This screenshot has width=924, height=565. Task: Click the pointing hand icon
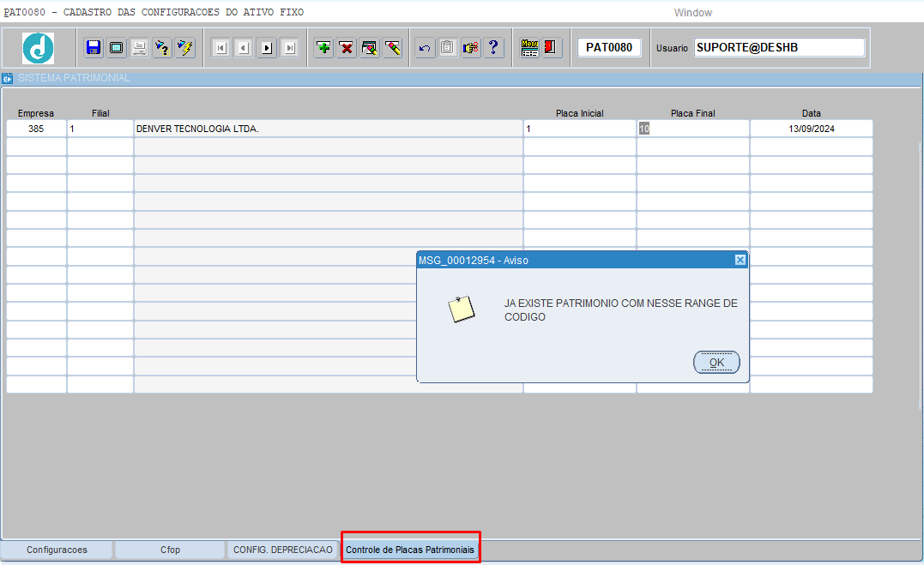[x=470, y=48]
